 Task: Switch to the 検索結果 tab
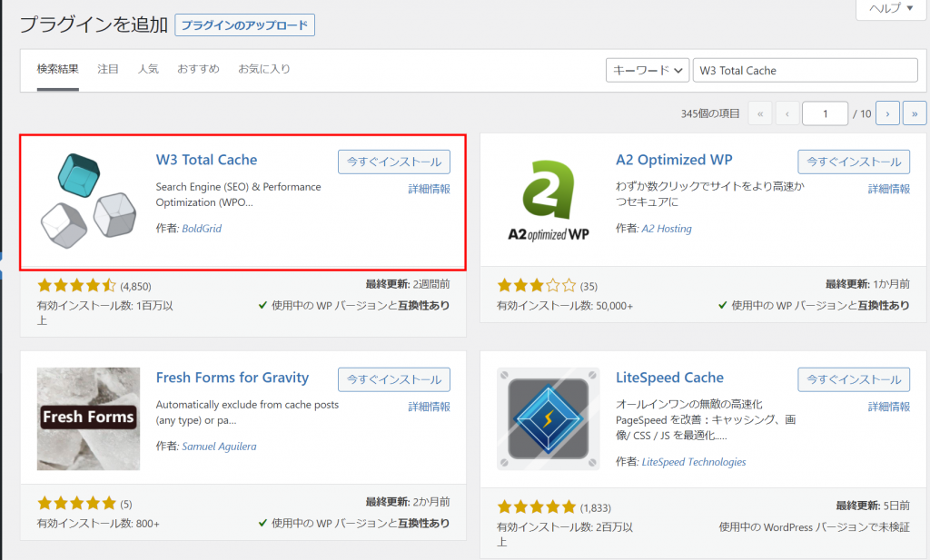[x=57, y=69]
